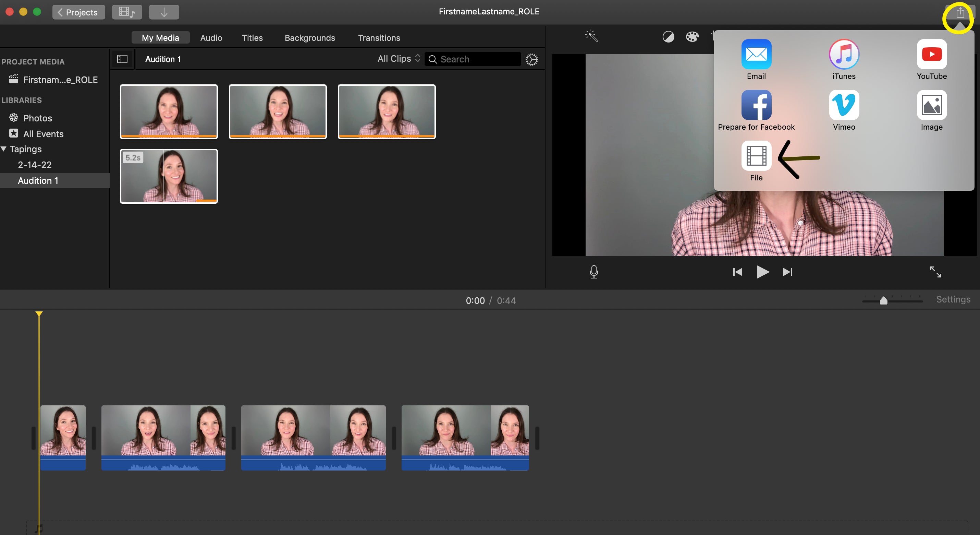The image size is (980, 535).
Task: Share via Email icon
Action: 756,54
